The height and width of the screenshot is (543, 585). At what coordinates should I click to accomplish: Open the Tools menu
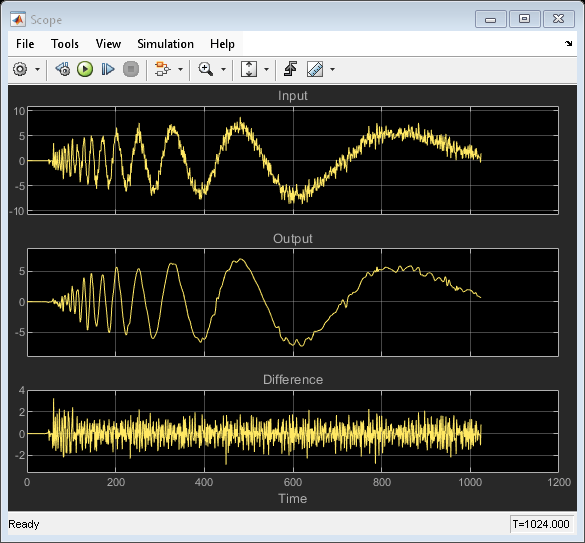[x=65, y=44]
